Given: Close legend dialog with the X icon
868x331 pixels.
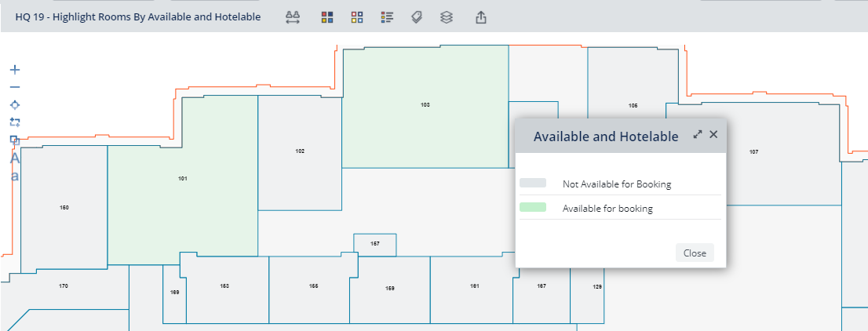Looking at the screenshot, I should pos(713,135).
